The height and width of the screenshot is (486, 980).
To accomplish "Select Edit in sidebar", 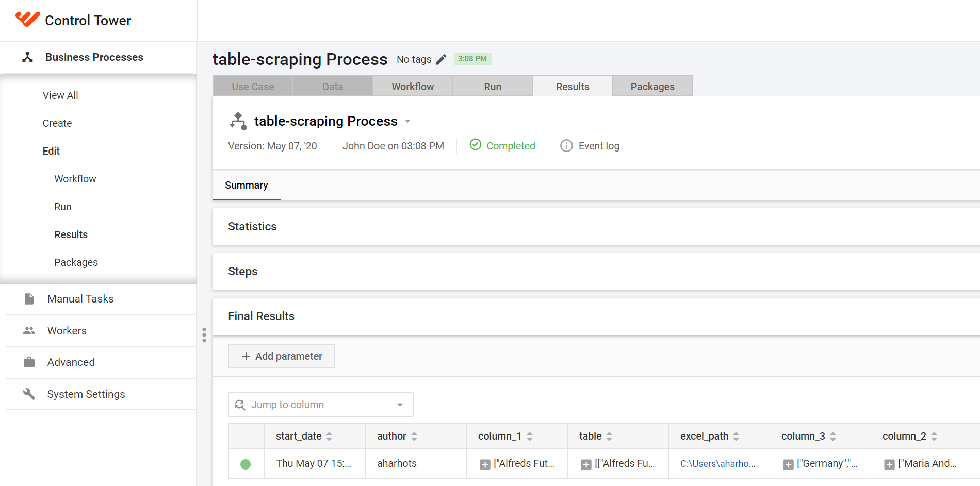I will 51,151.
